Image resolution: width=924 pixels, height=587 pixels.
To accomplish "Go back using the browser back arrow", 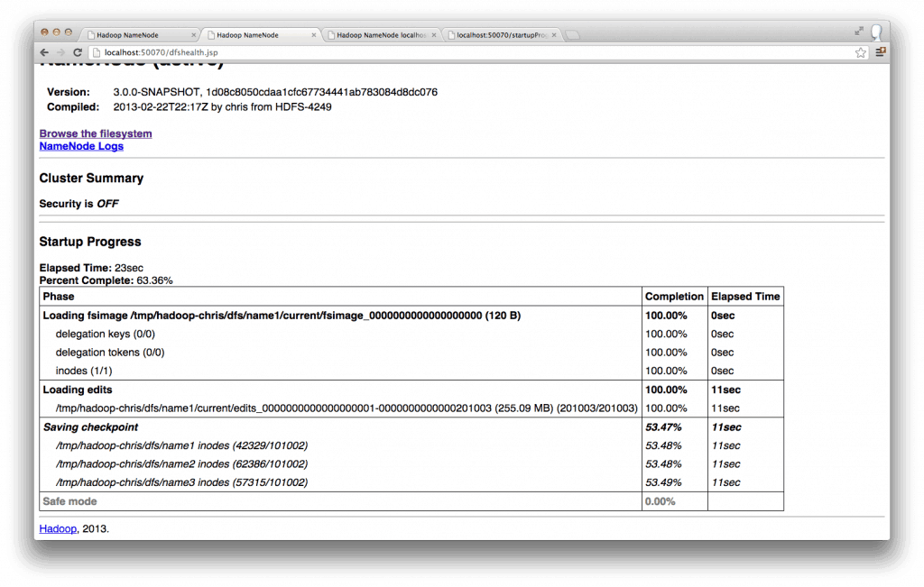I will point(45,52).
